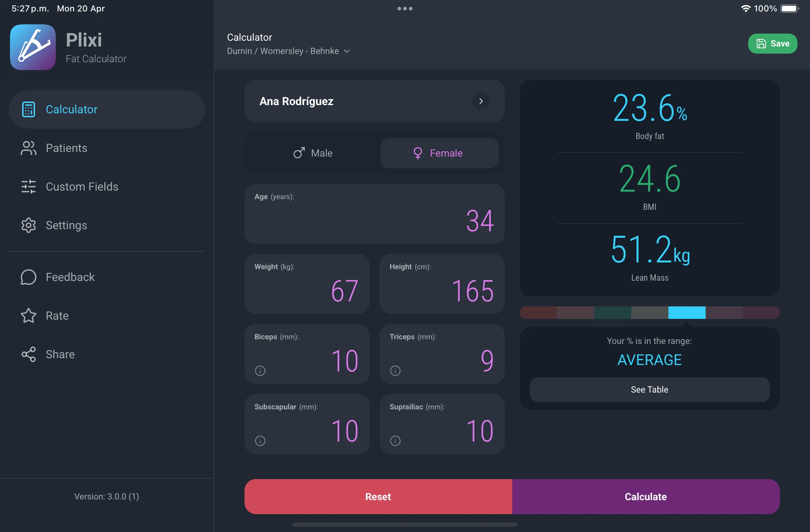The width and height of the screenshot is (810, 532).
Task: Click the three-dot multitasking menu at top
Action: coord(405,9)
